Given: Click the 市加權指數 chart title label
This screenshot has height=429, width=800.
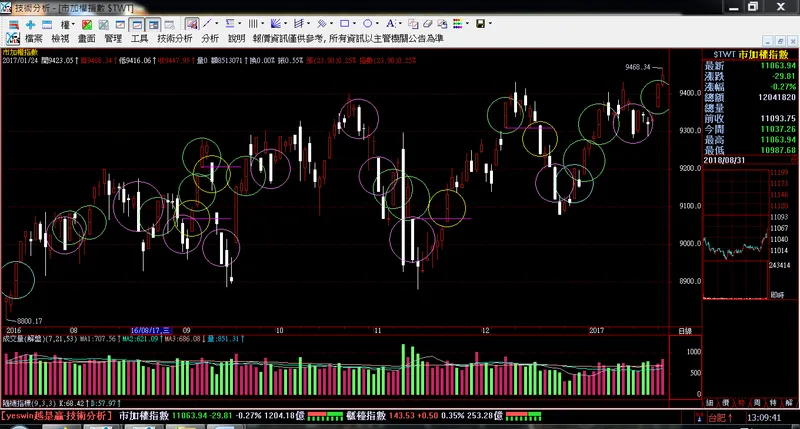Looking at the screenshot, I should (20, 52).
